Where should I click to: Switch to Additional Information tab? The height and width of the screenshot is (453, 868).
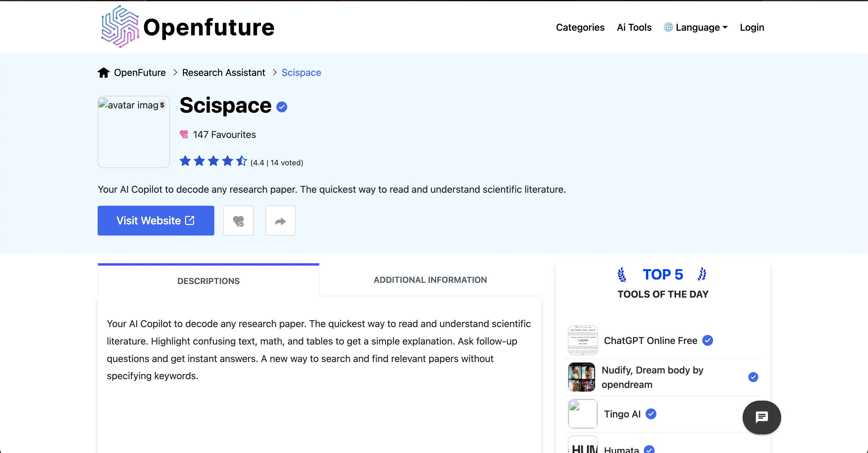coord(430,280)
